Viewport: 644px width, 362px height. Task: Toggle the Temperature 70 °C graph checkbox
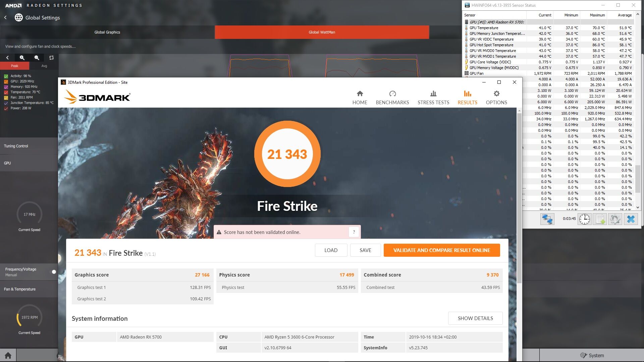6,92
